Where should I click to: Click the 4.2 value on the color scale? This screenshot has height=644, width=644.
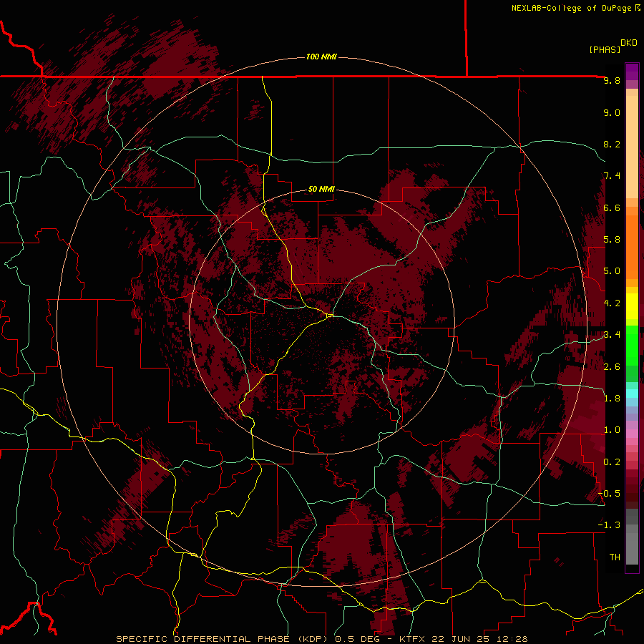[612, 303]
